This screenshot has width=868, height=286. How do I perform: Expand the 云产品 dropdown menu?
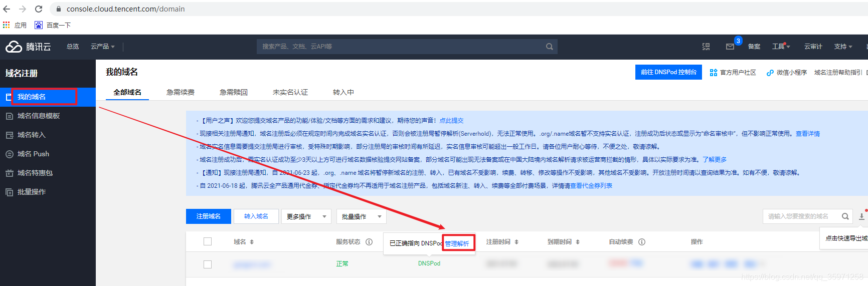103,47
